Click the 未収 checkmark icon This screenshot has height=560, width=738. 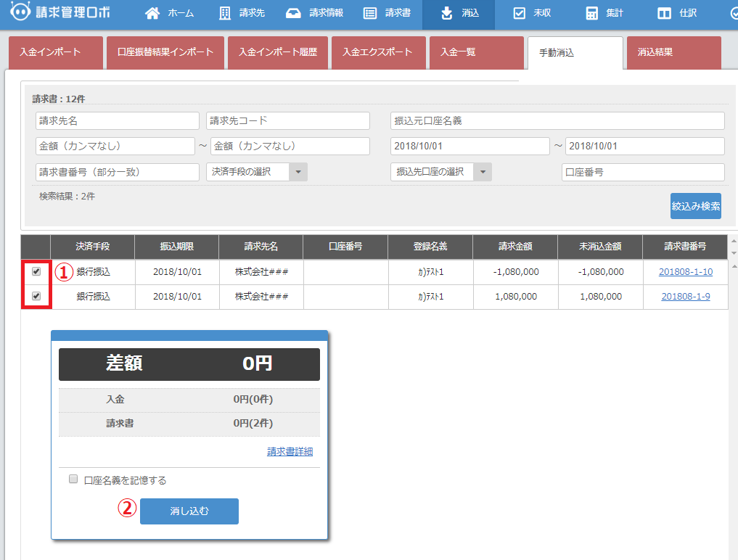pos(519,13)
